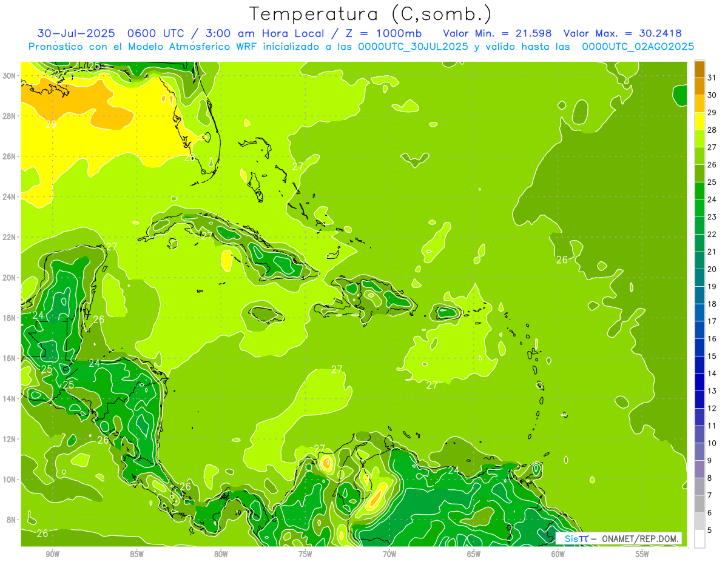The image size is (728, 562).
Task: Pick the gray swatch between 6 and 7
Action: 700,504
